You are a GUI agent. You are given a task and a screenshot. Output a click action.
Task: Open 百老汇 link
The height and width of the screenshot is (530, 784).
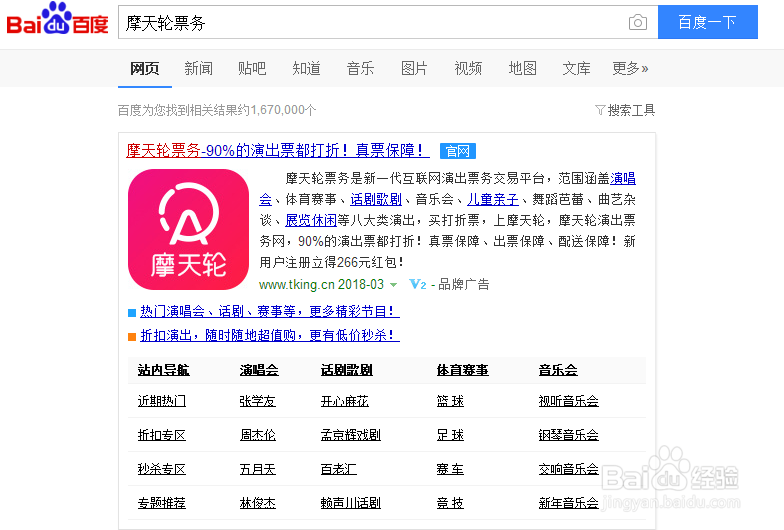coord(338,469)
